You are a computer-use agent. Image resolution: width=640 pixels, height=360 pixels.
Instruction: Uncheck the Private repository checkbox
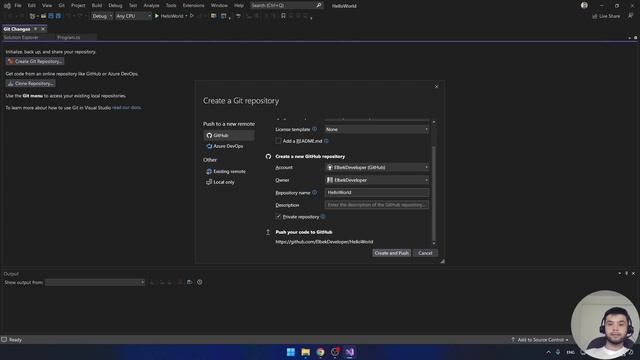click(278, 217)
